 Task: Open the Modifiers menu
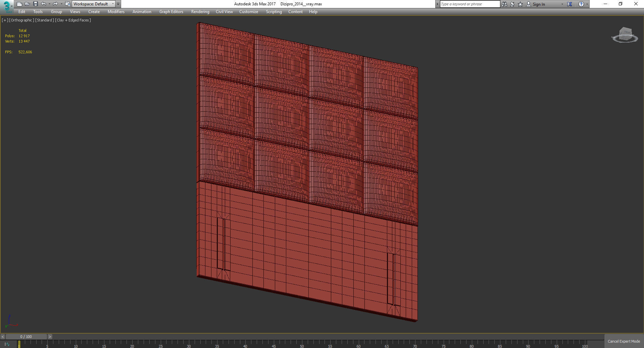(116, 12)
